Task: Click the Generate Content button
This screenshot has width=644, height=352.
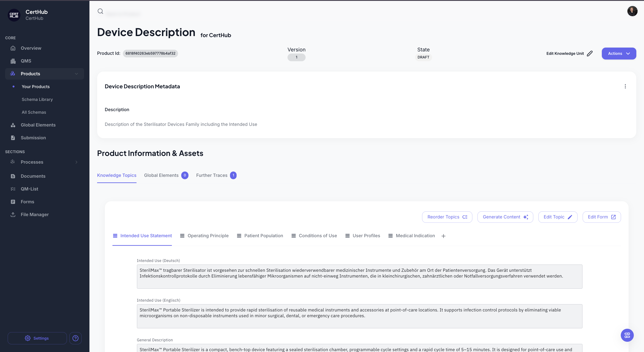Action: coord(505,217)
